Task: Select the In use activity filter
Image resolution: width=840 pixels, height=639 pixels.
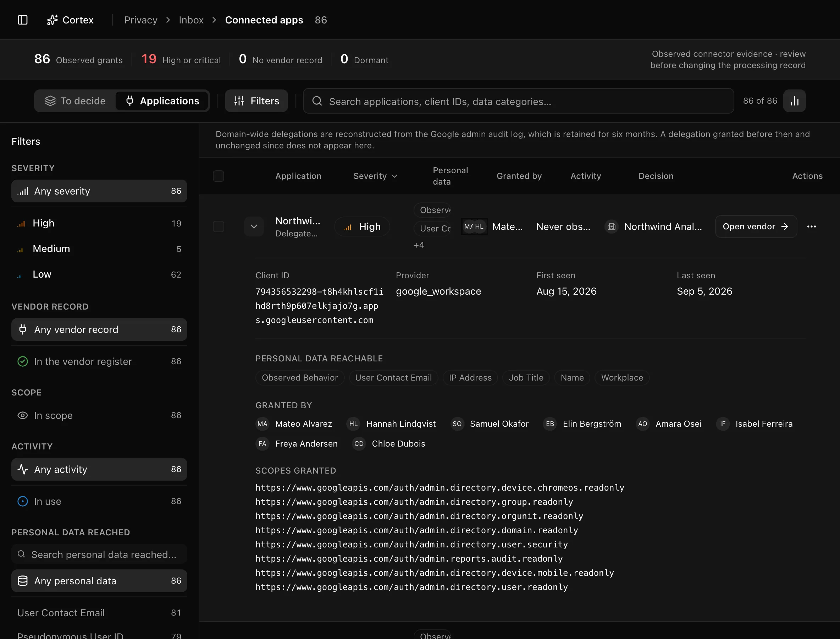Action: click(x=99, y=501)
